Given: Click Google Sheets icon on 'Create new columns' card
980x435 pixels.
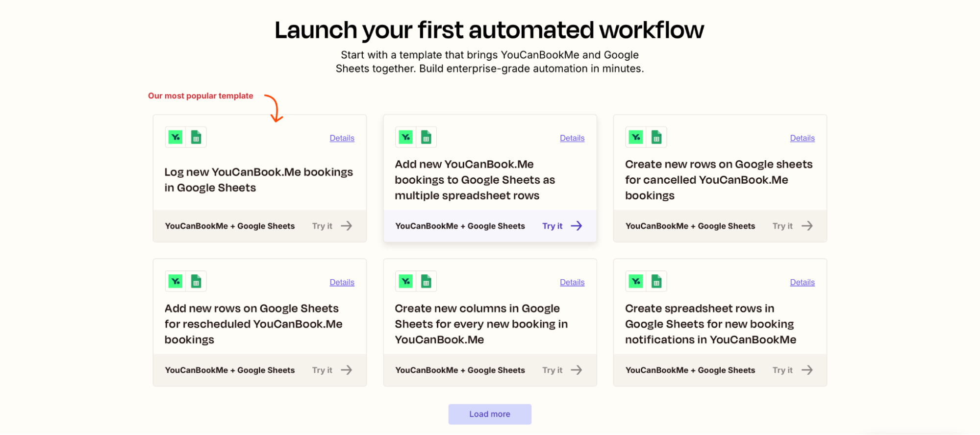Looking at the screenshot, I should point(427,281).
